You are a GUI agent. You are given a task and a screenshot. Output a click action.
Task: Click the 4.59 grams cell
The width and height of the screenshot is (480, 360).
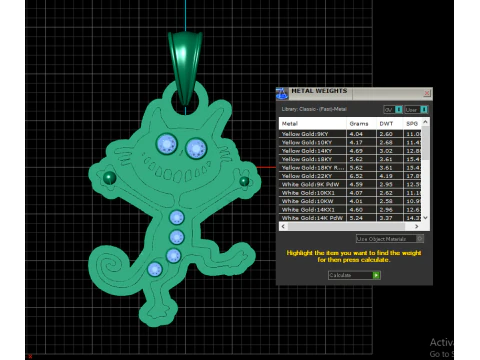click(361, 184)
